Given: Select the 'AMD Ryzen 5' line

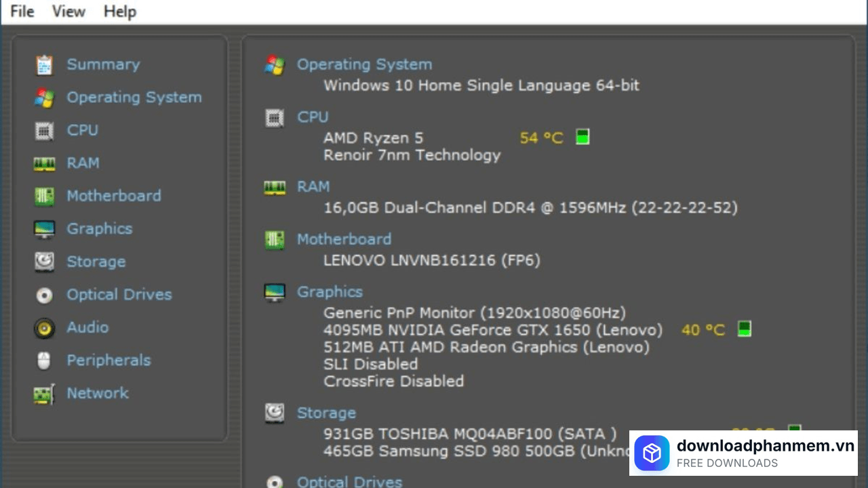Looking at the screenshot, I should click(373, 138).
